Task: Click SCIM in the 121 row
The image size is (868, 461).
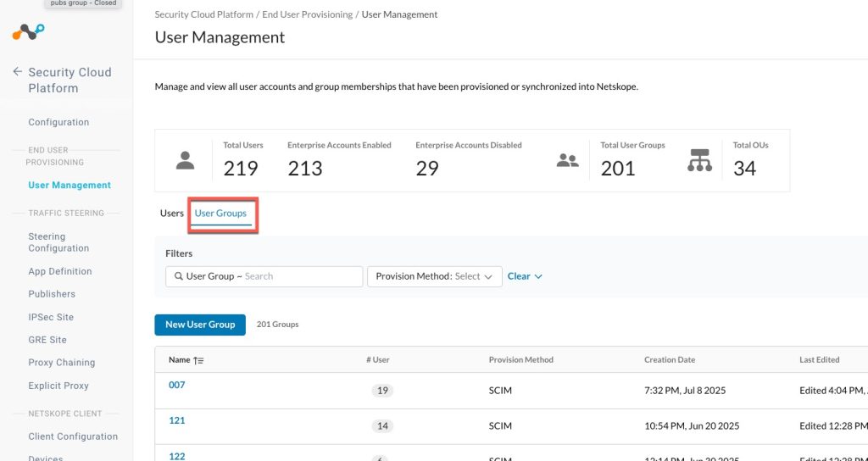Action: point(500,426)
